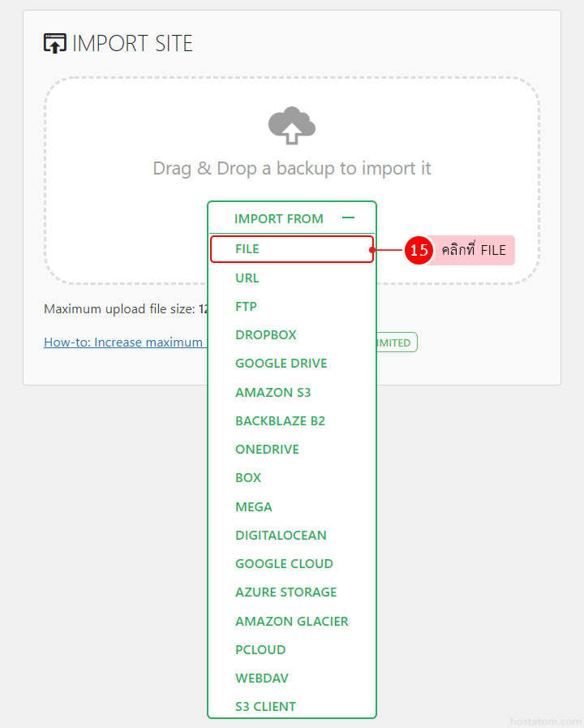
Task: Collapse the Import From dropdown
Action: click(x=279, y=218)
